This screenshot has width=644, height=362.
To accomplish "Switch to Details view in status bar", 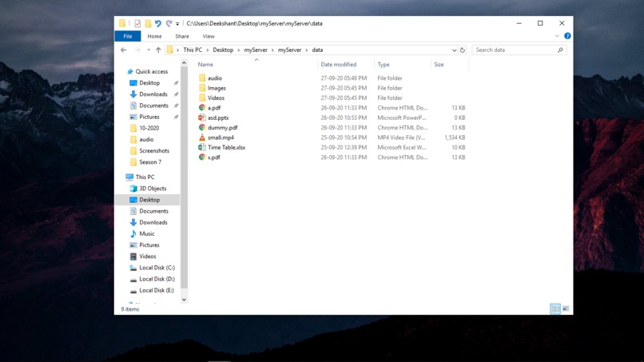I will 555,308.
